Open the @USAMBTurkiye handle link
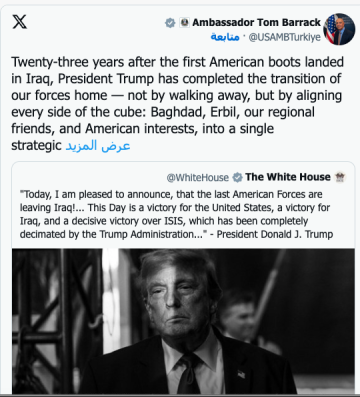The height and width of the screenshot is (397, 360). (x=285, y=37)
